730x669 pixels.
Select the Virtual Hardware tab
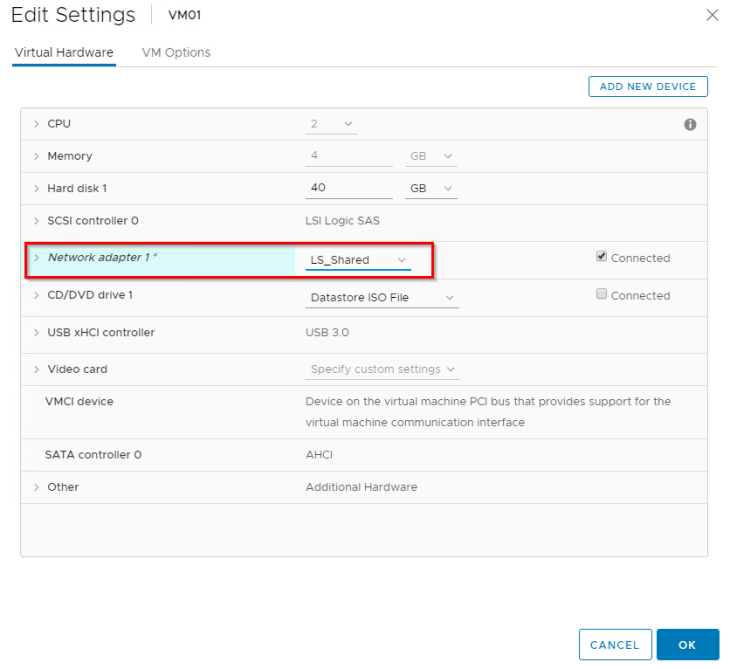(x=64, y=52)
